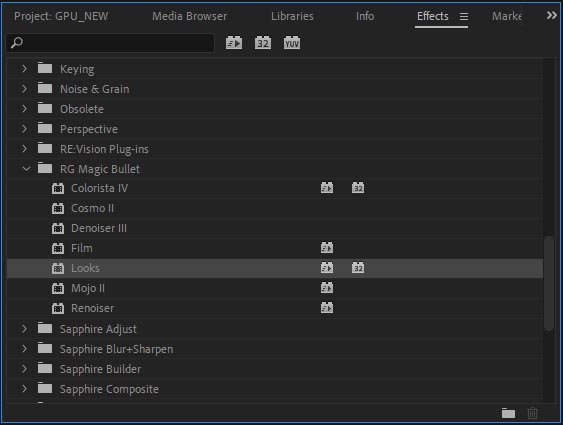Image resolution: width=563 pixels, height=425 pixels.
Task: Select the Denoiser III effect name
Action: (x=99, y=228)
